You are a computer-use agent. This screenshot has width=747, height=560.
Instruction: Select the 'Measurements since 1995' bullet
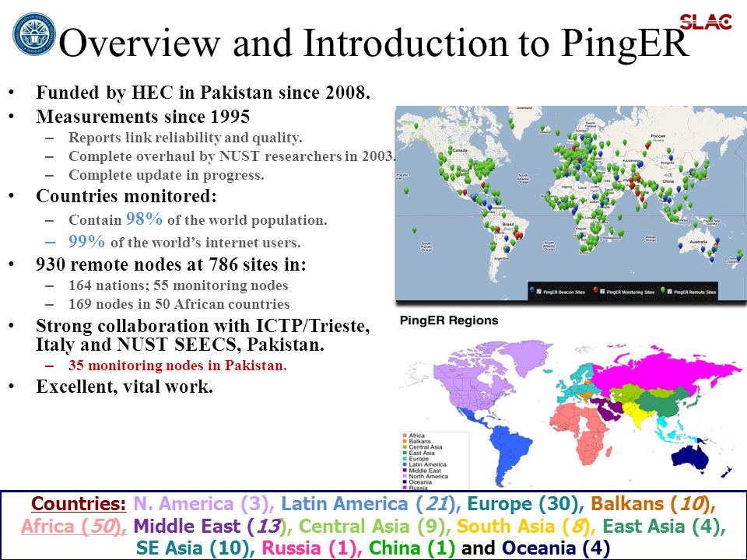click(x=143, y=117)
